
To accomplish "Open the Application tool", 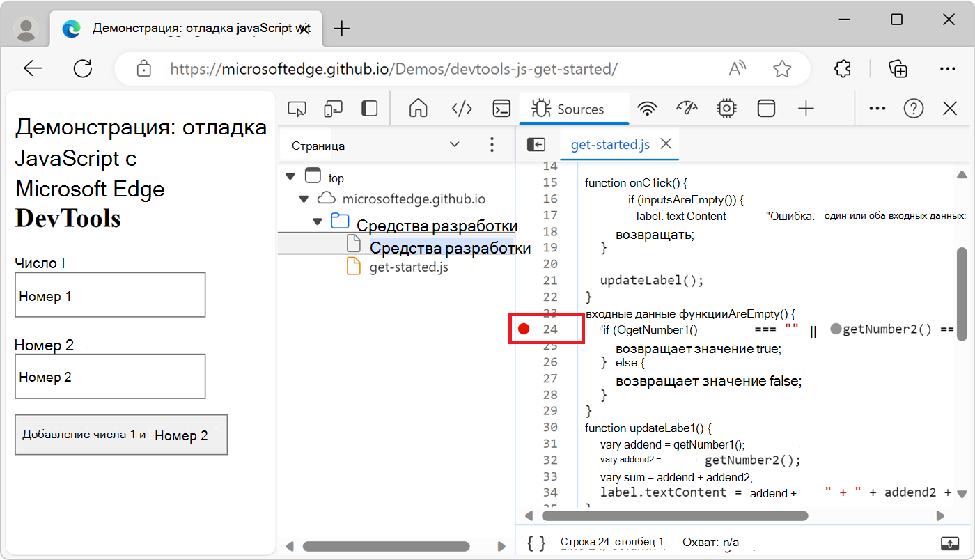I will pyautogui.click(x=766, y=109).
